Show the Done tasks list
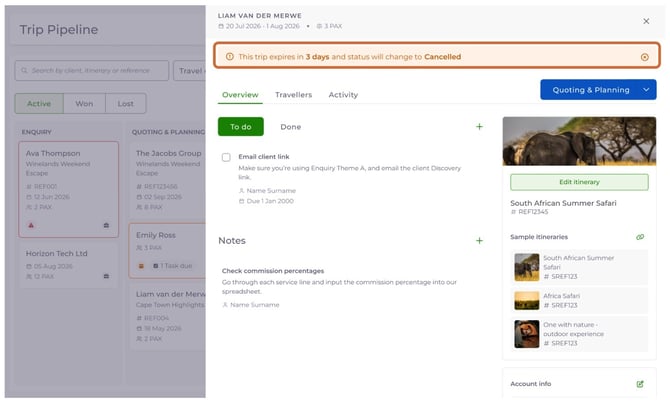 pos(291,127)
